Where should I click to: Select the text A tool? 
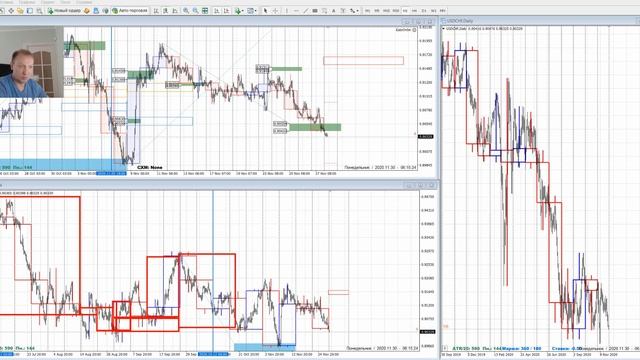click(x=333, y=11)
